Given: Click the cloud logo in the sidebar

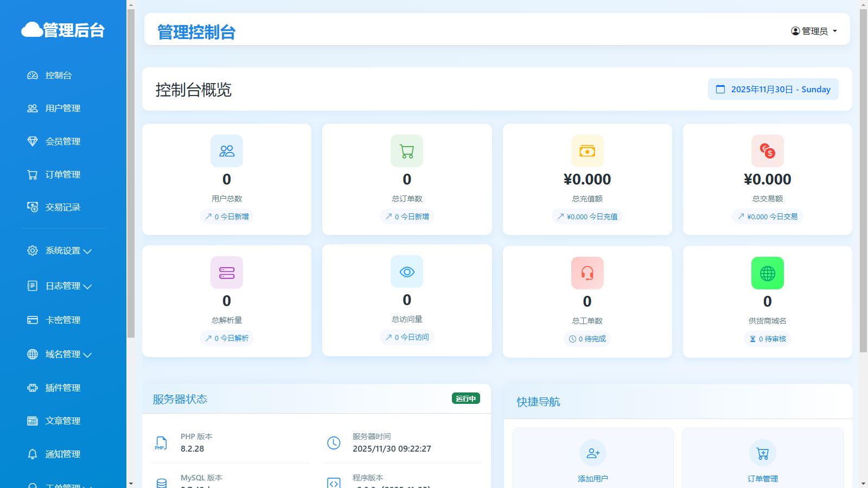Looking at the screenshot, I should point(31,30).
